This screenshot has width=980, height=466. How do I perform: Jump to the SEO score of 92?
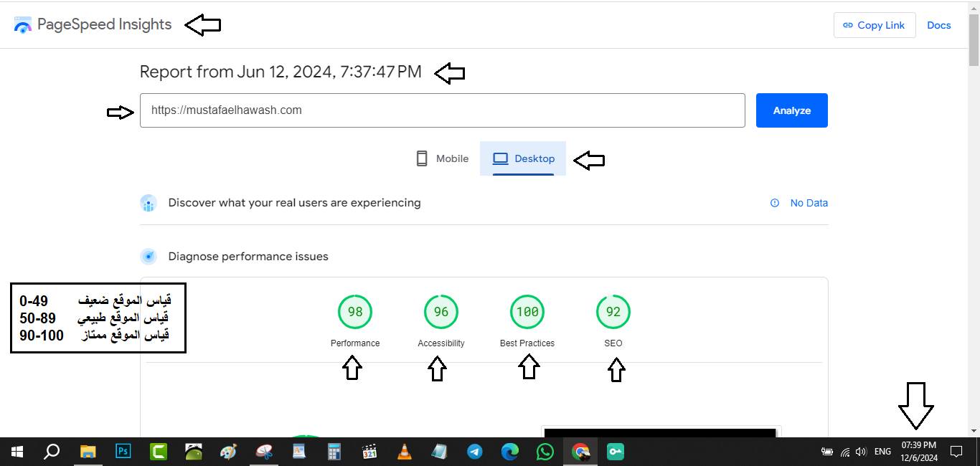click(613, 312)
